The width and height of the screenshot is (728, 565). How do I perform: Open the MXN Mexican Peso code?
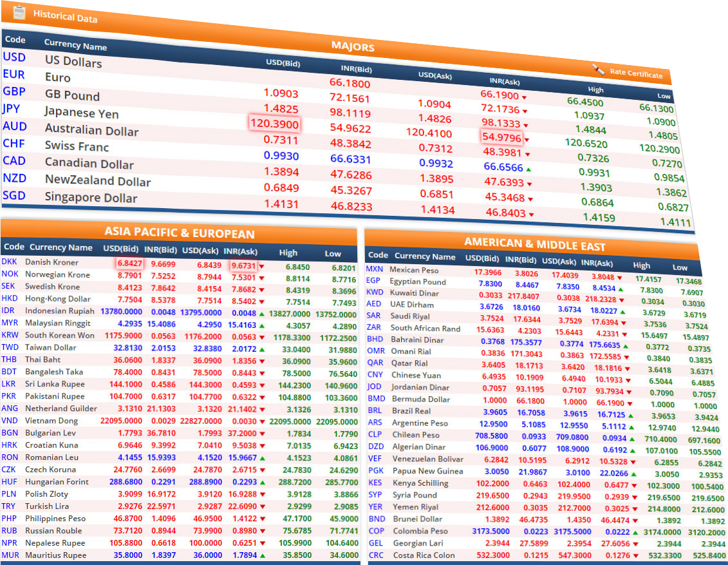tap(374, 269)
